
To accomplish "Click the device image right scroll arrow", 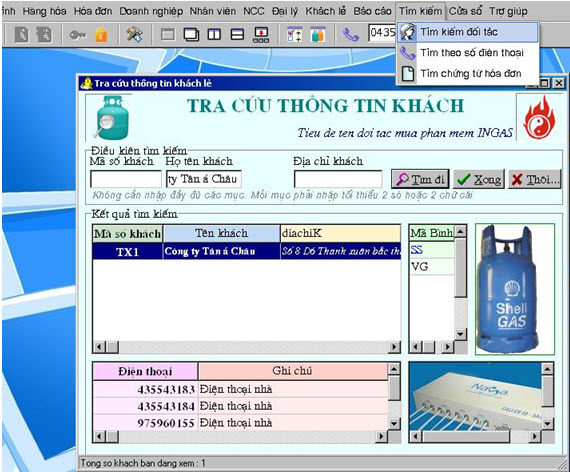I will pos(535,436).
